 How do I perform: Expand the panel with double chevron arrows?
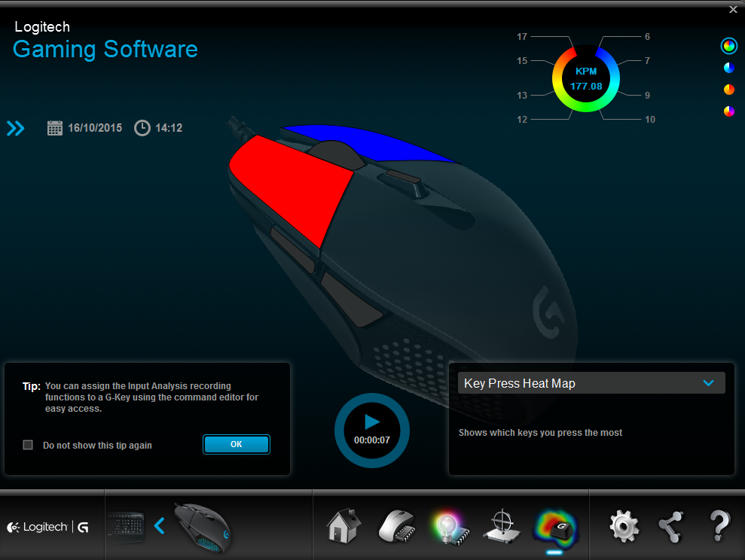click(x=16, y=128)
